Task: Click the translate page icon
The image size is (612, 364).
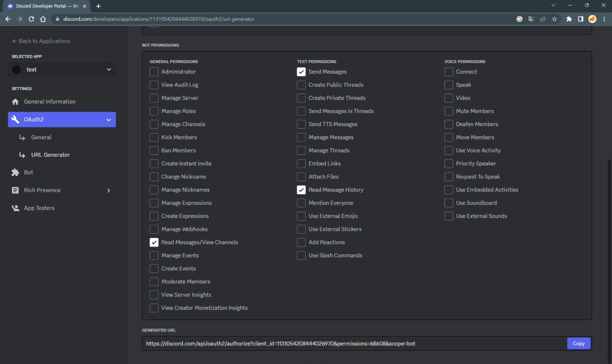Action: [x=531, y=19]
